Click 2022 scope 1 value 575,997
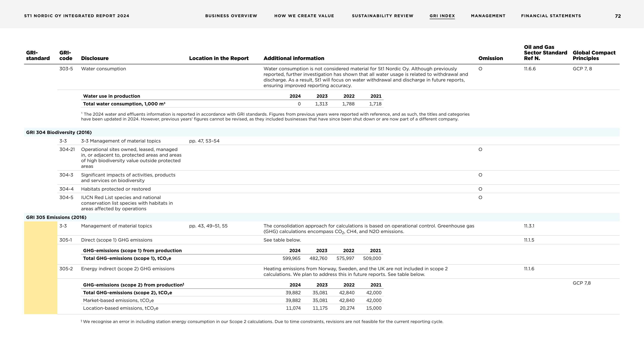 (x=345, y=258)
